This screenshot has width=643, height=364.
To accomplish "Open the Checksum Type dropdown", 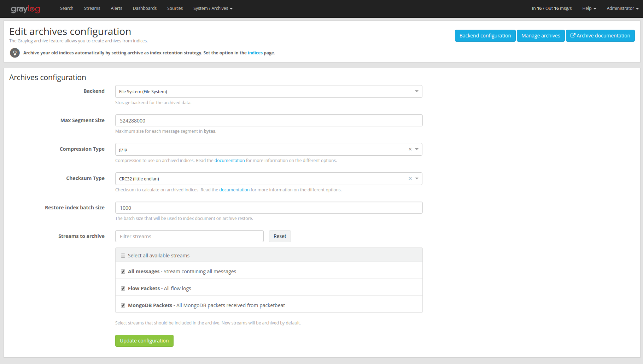I will [x=417, y=178].
